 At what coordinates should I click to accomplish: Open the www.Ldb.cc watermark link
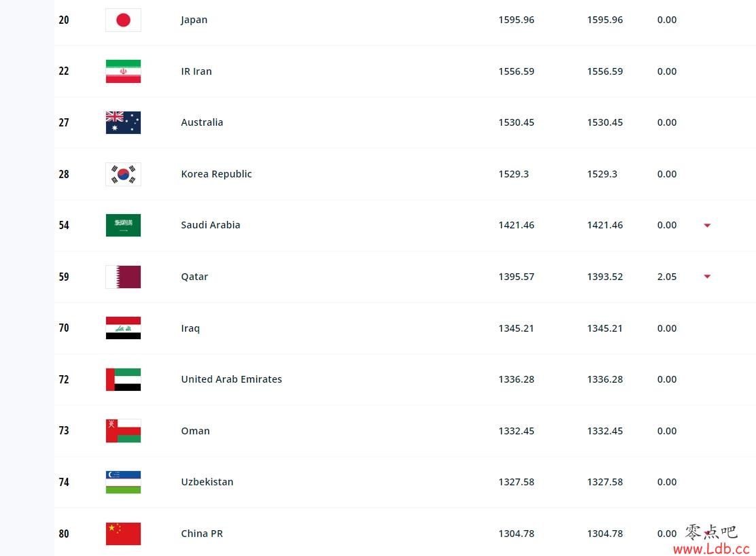point(711,549)
